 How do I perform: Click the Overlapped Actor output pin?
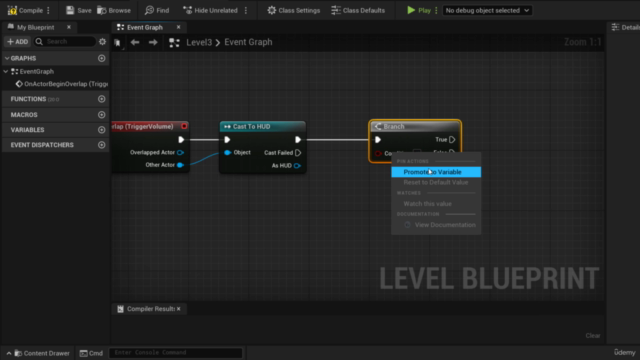[180, 152]
